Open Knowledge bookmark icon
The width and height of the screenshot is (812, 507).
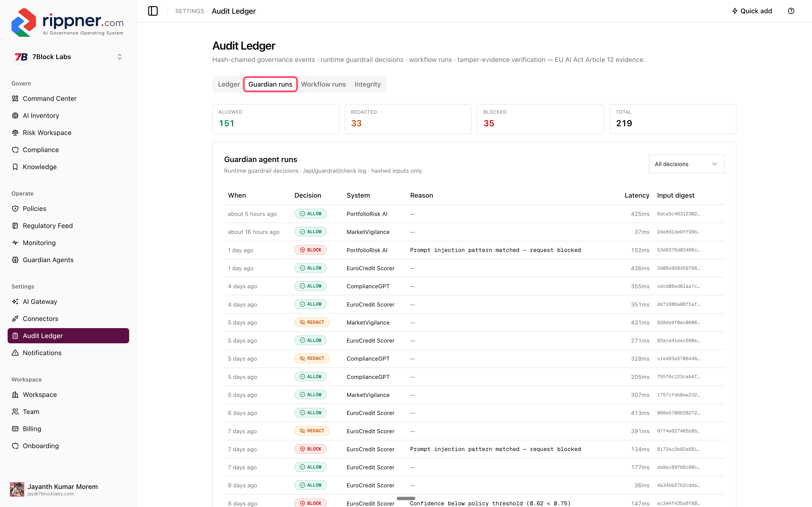[15, 167]
